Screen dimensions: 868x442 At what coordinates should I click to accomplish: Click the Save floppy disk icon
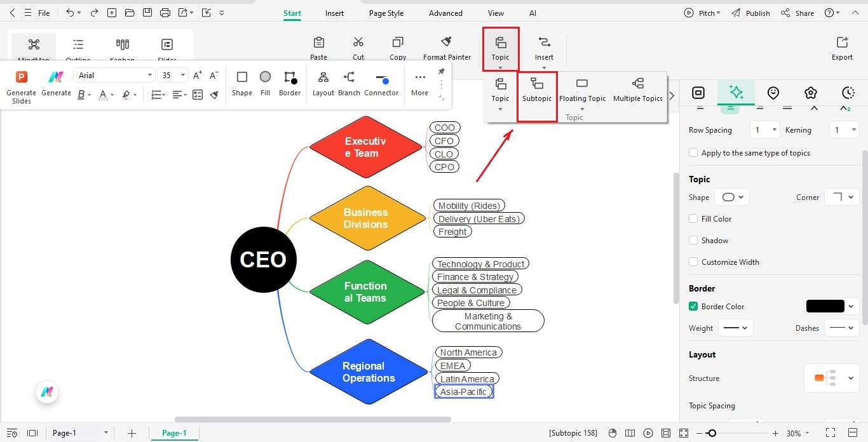click(147, 13)
